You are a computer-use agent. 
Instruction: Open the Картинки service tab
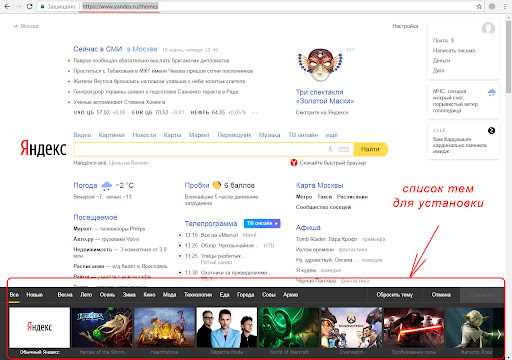112,135
